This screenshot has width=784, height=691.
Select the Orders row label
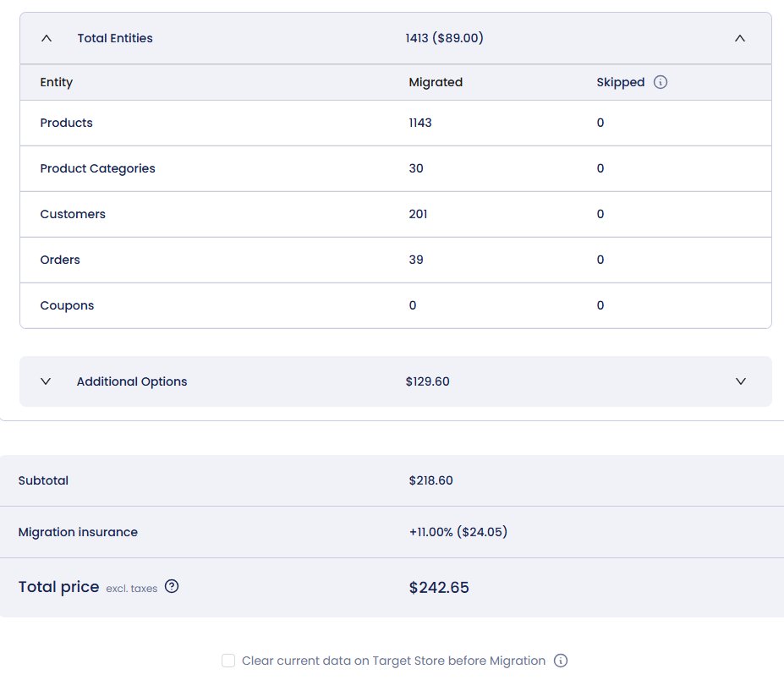click(x=60, y=260)
